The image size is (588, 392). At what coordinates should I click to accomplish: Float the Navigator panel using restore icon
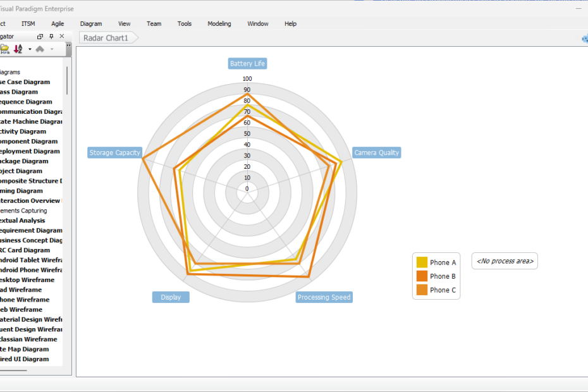[40, 36]
